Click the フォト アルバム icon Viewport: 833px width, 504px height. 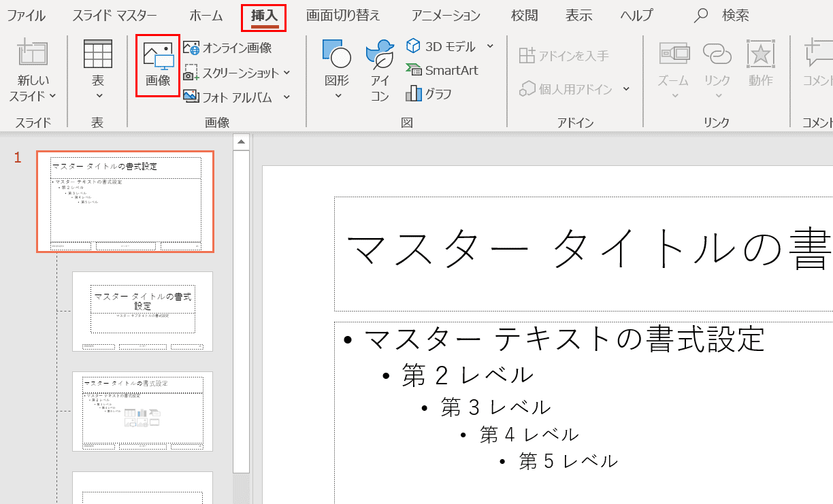(191, 97)
